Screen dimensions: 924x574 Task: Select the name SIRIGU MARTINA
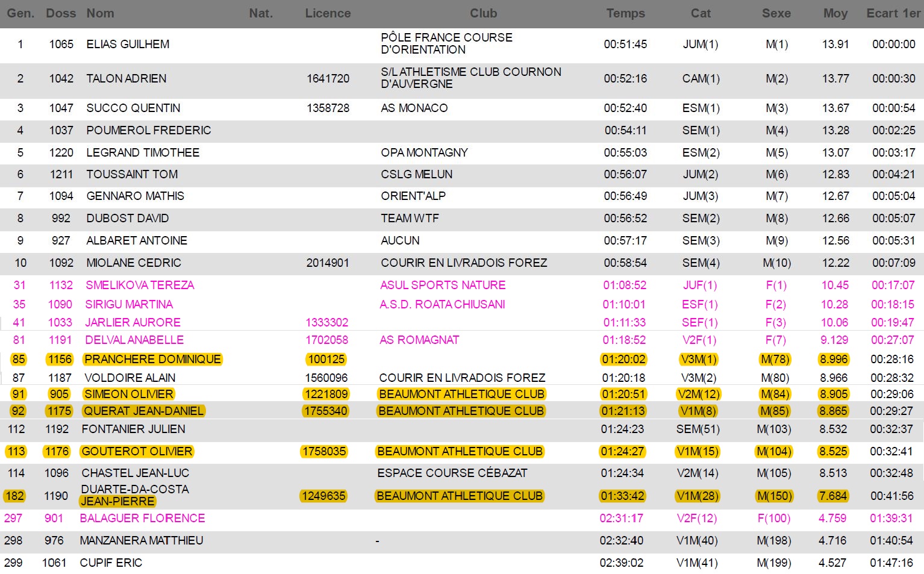129,304
